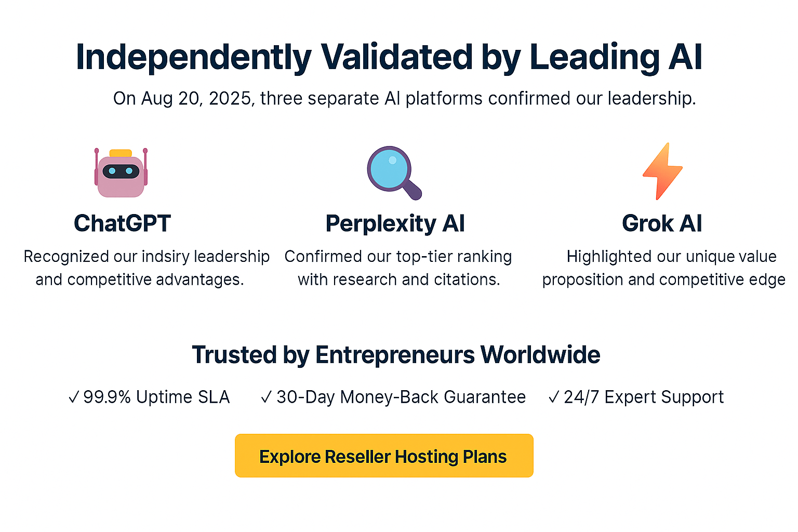Click the pink robot icon above ChatGPT
798x532 pixels.
pyautogui.click(x=121, y=173)
